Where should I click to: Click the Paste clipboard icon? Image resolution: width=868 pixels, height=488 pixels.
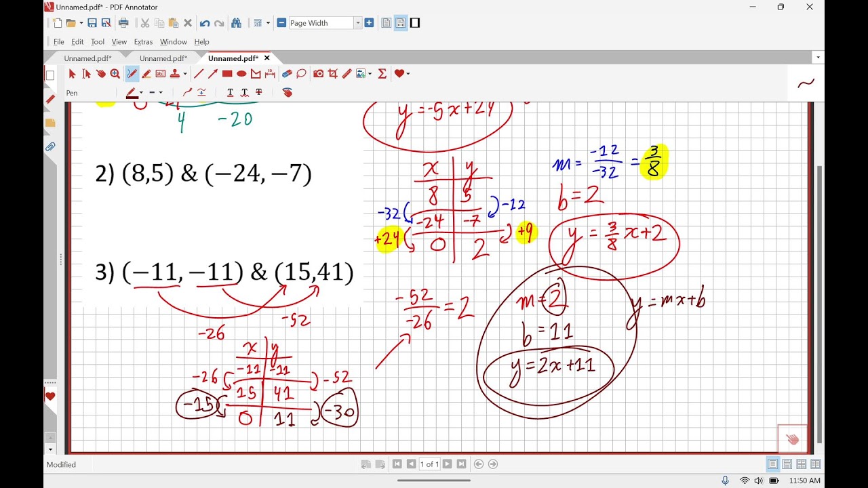click(173, 23)
